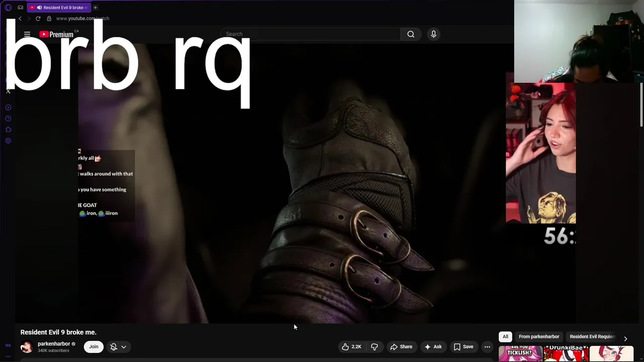Select the Resident Evil Requiem chip
Screen dimensions: 644x362
(x=592, y=336)
